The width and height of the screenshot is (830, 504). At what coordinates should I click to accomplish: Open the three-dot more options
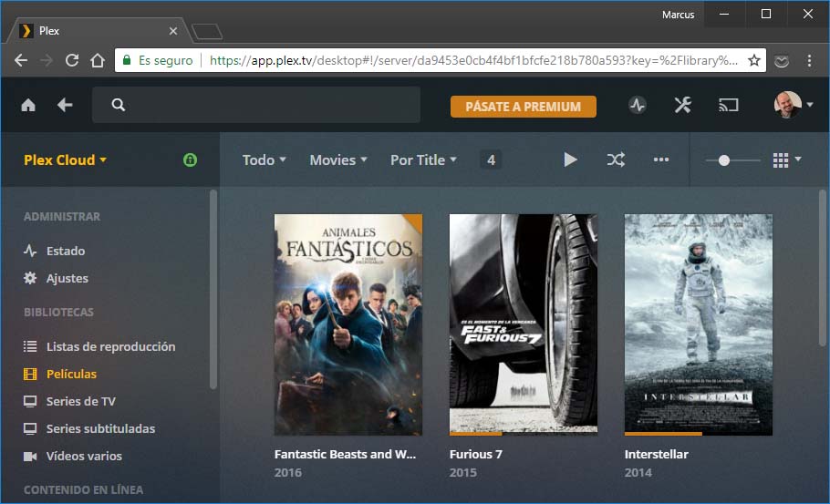click(660, 159)
